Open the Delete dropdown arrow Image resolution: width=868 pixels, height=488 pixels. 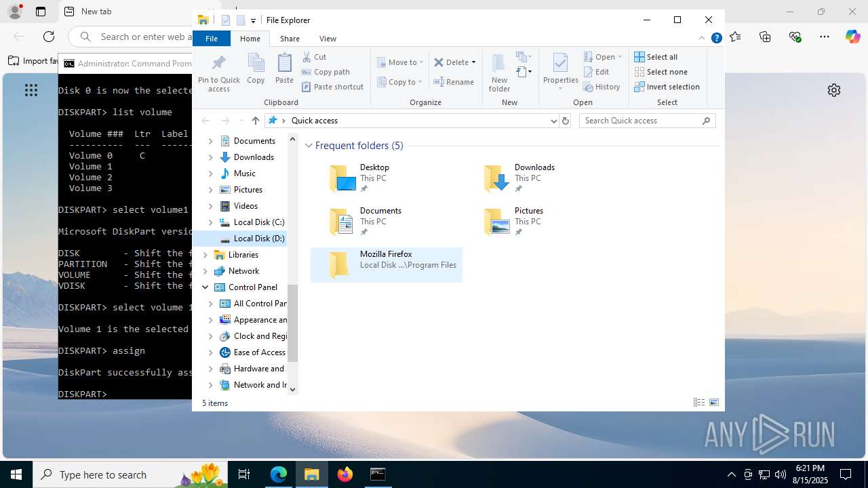[473, 62]
